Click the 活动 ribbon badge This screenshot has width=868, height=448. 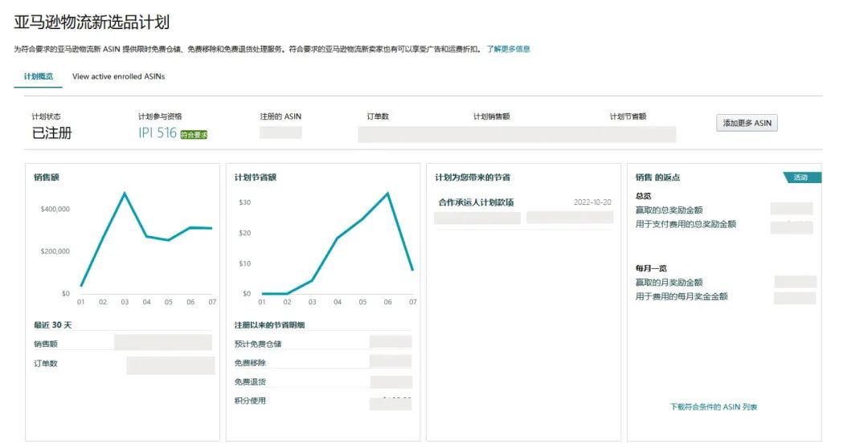(801, 177)
